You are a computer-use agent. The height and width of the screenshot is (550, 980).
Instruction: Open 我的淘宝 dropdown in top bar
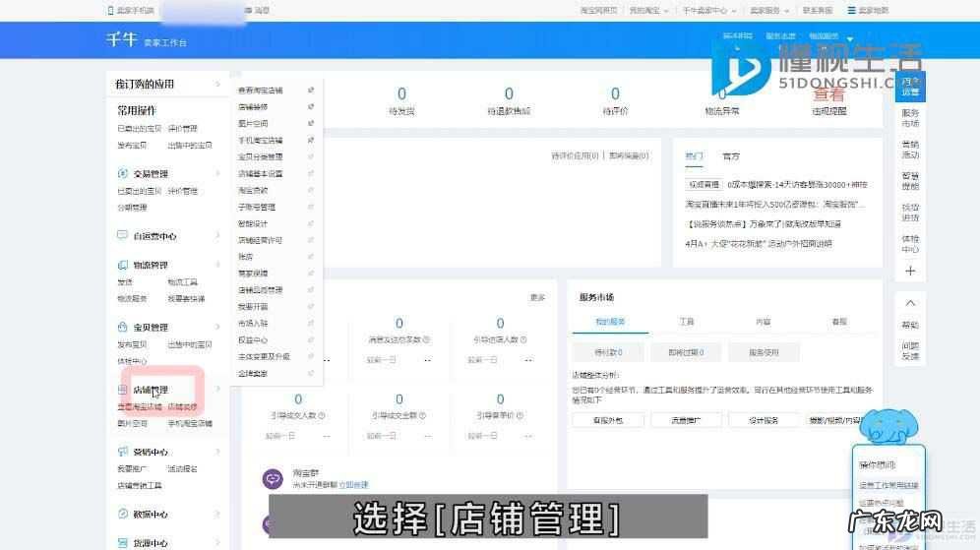[648, 11]
